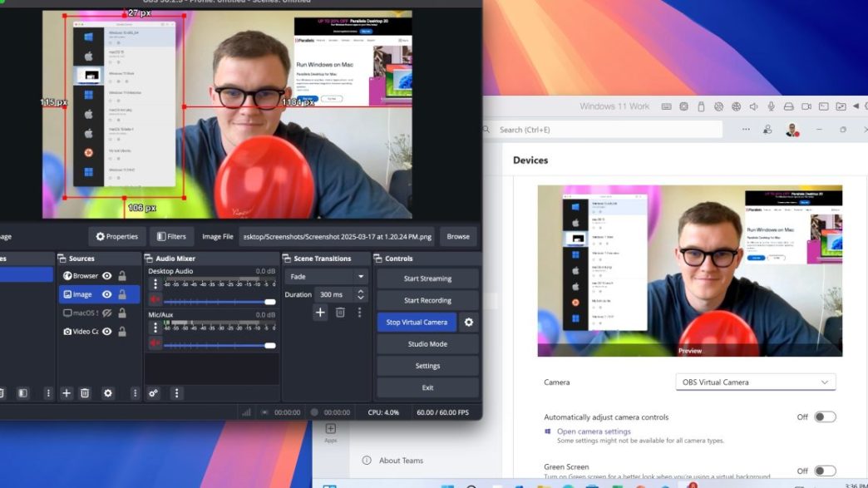Viewport: 868px width, 488px height.
Task: Add a new source with plus icon
Action: [x=67, y=393]
